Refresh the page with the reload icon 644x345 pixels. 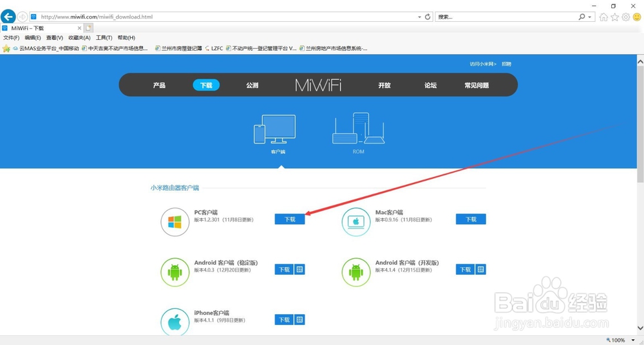coord(428,17)
